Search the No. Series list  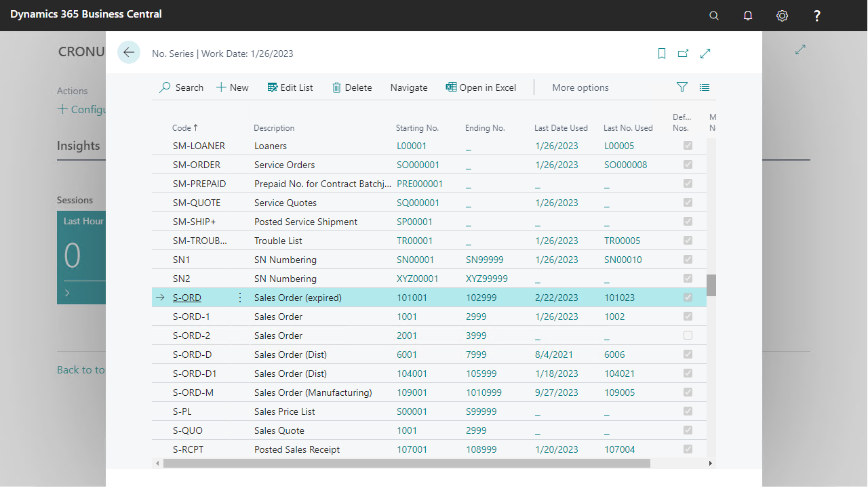[x=181, y=87]
